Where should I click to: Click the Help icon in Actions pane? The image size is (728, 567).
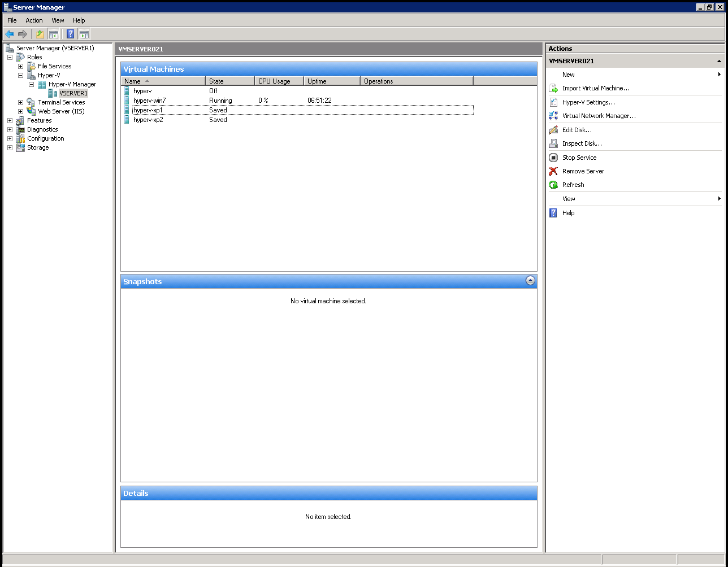(x=553, y=213)
